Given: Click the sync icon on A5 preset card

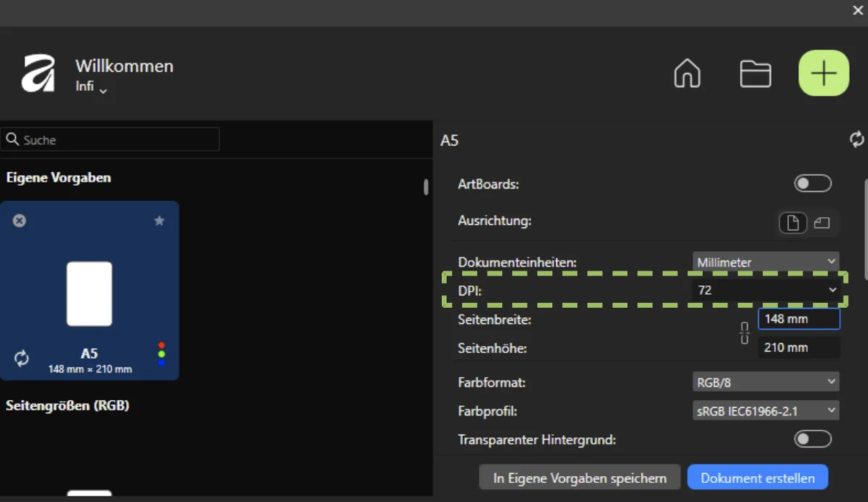Looking at the screenshot, I should [x=22, y=358].
